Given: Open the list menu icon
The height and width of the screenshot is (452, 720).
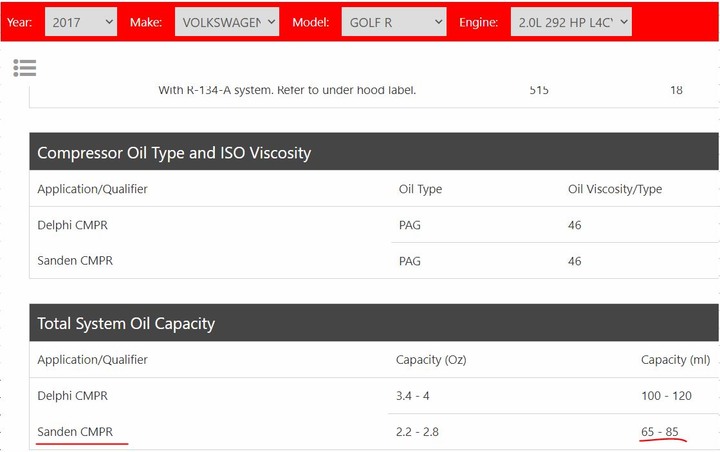Looking at the screenshot, I should [25, 68].
